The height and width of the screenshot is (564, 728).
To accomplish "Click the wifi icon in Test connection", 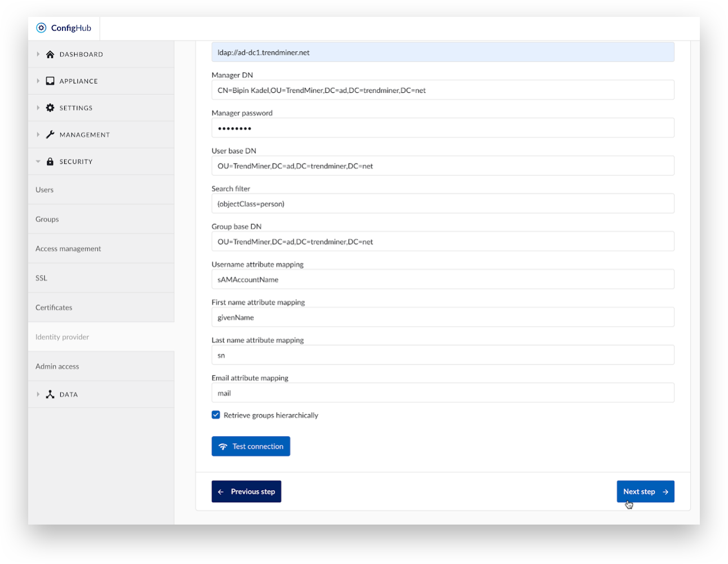I will (x=223, y=446).
